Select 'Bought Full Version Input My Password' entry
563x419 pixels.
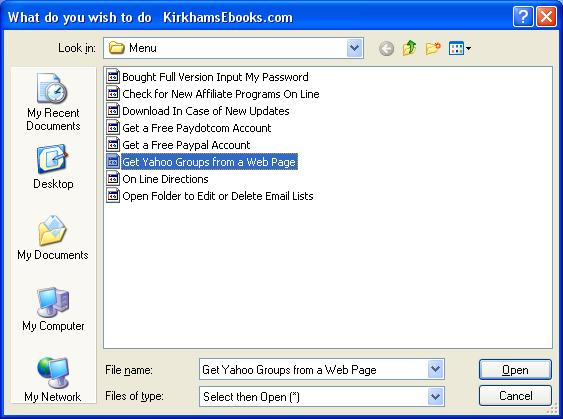click(x=215, y=77)
